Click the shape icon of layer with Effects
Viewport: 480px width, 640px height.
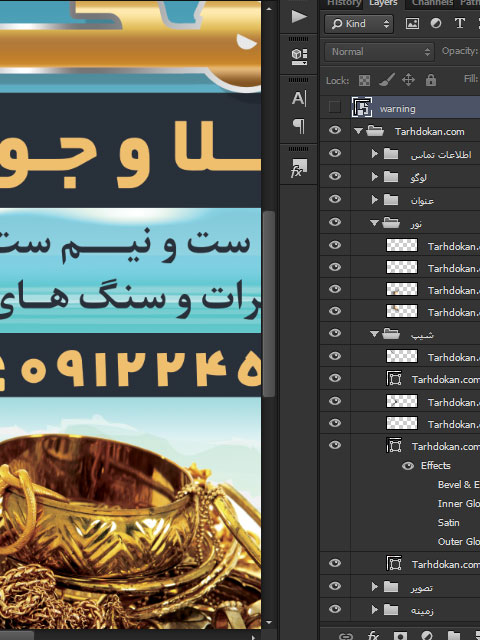(394, 446)
